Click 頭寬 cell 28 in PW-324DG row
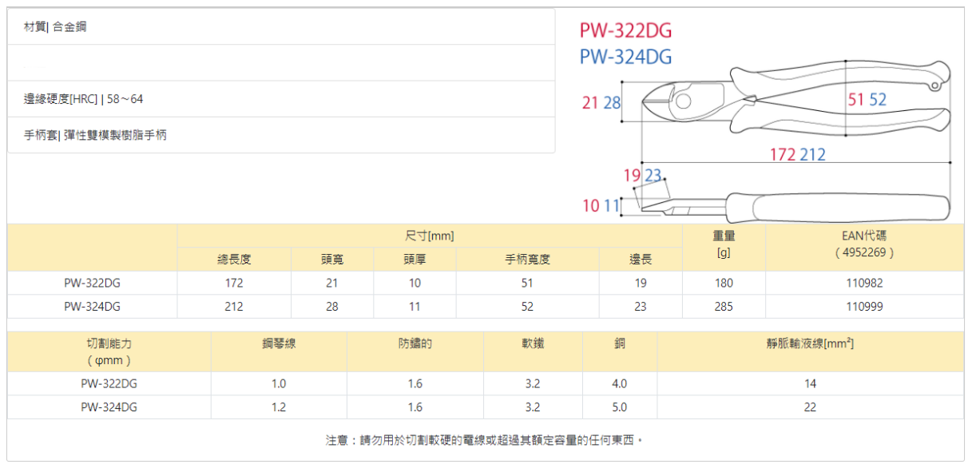The height and width of the screenshot is (476, 980). [x=332, y=306]
